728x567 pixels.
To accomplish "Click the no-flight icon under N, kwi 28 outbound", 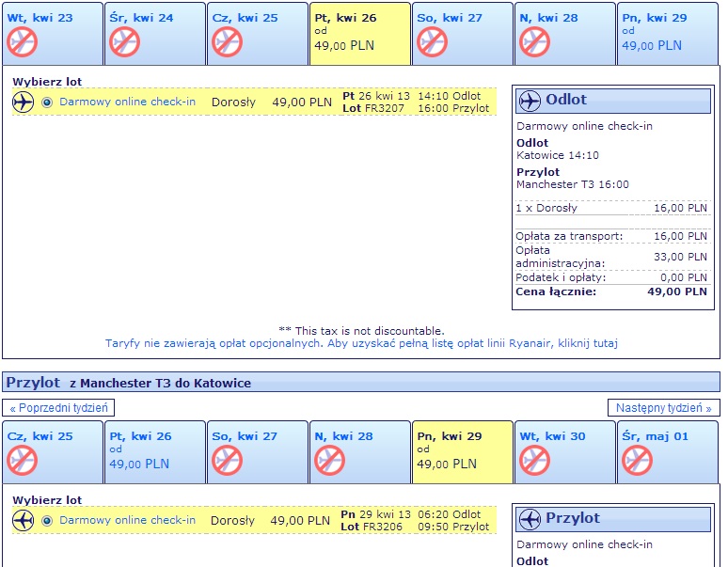I will click(x=534, y=41).
